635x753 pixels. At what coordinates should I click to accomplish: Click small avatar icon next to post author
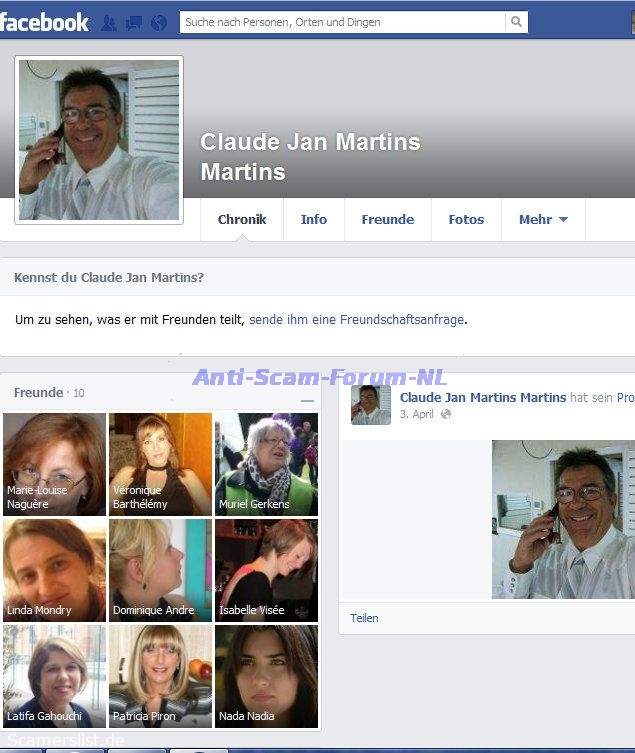[x=370, y=405]
